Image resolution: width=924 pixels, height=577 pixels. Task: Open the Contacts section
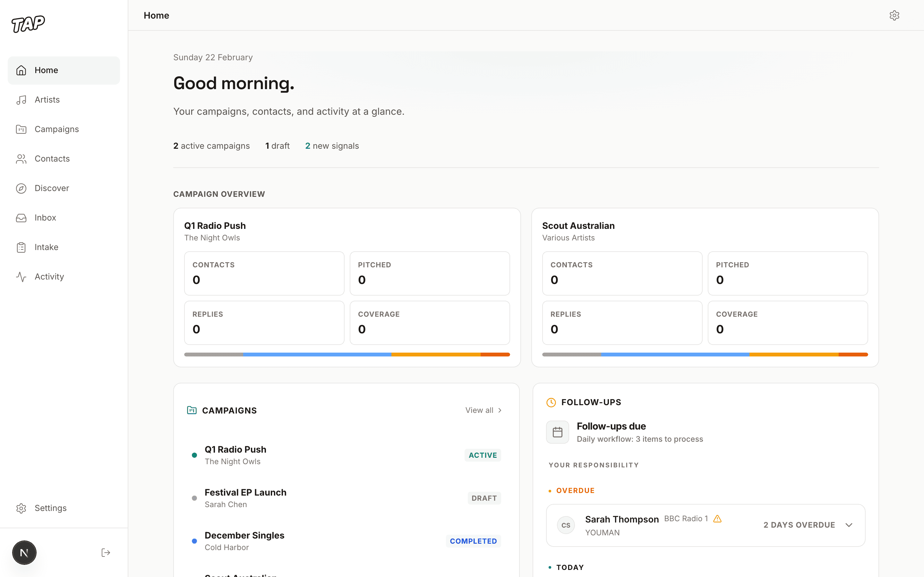click(52, 158)
